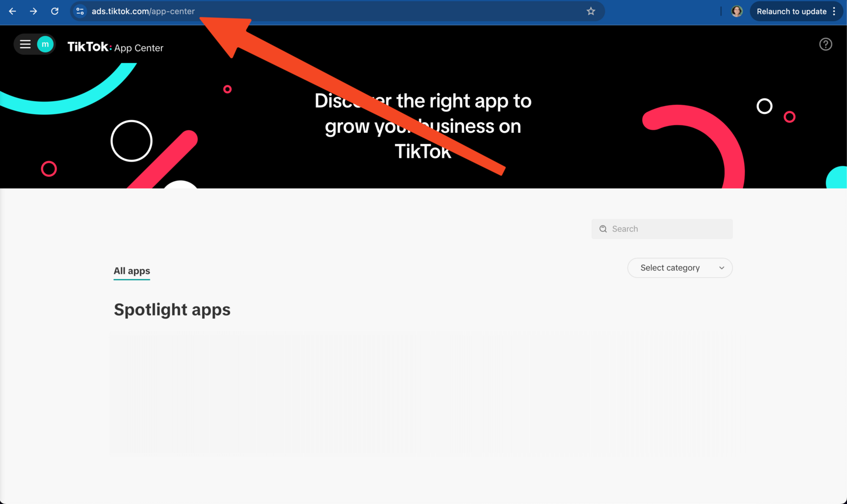This screenshot has height=504, width=847.
Task: Click the teal 'm' account avatar
Action: (x=46, y=44)
